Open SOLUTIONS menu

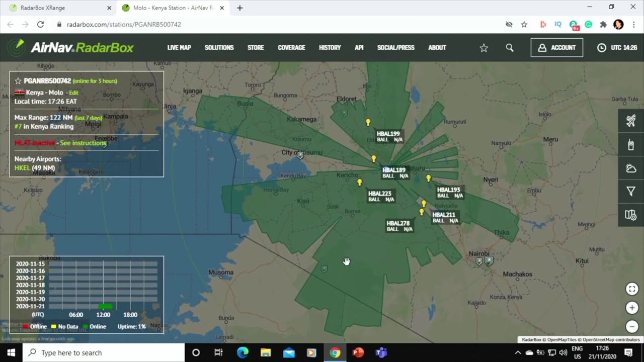tap(219, 48)
